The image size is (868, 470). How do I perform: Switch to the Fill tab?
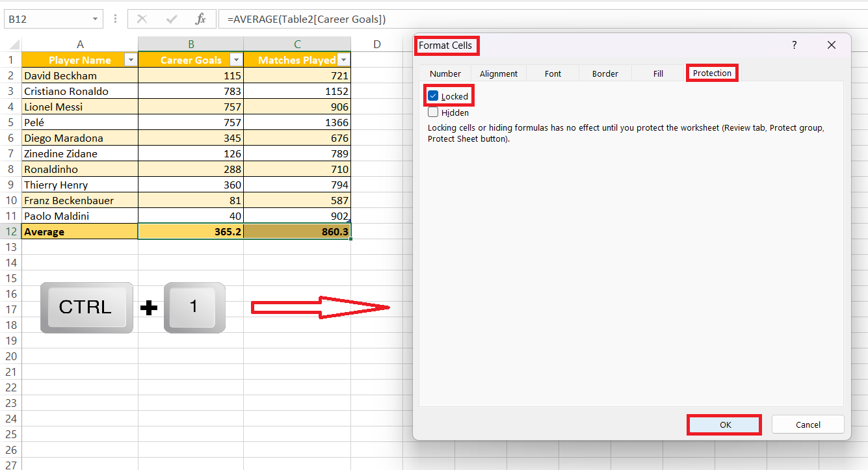(658, 73)
